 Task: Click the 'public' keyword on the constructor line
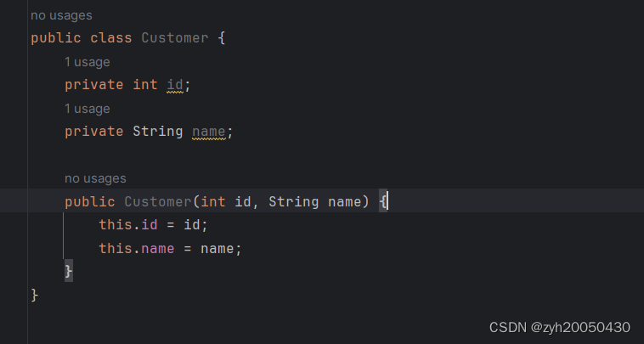(x=89, y=202)
